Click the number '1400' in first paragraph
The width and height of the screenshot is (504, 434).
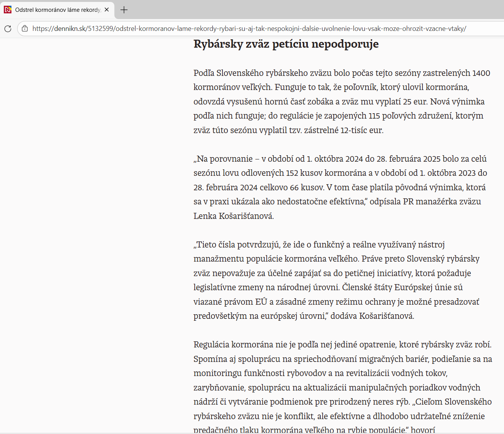[x=481, y=73]
